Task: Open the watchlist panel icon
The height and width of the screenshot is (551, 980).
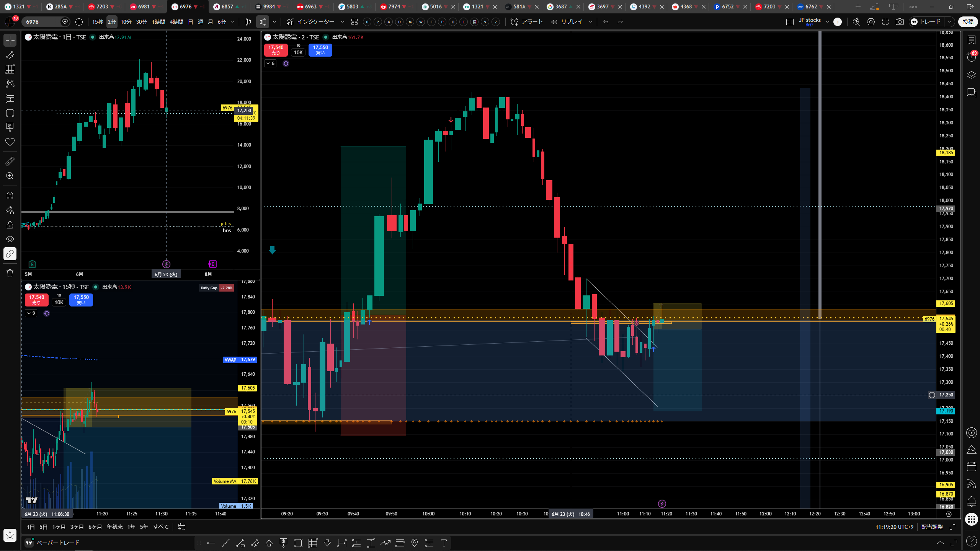Action: [x=971, y=39]
